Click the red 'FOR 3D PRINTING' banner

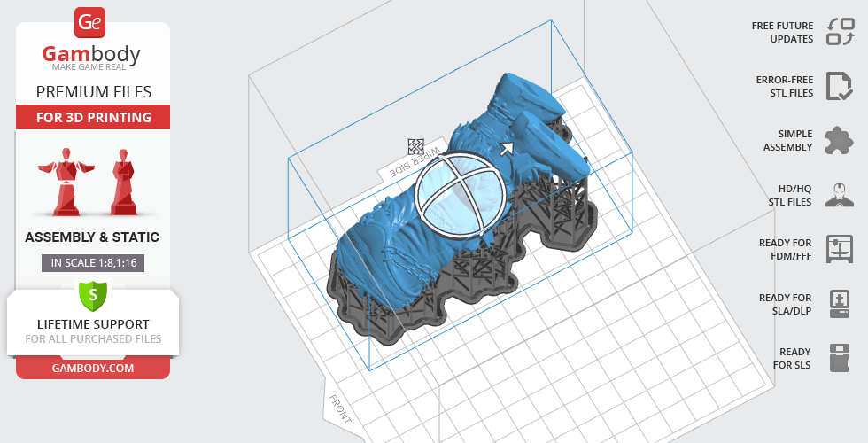point(92,117)
